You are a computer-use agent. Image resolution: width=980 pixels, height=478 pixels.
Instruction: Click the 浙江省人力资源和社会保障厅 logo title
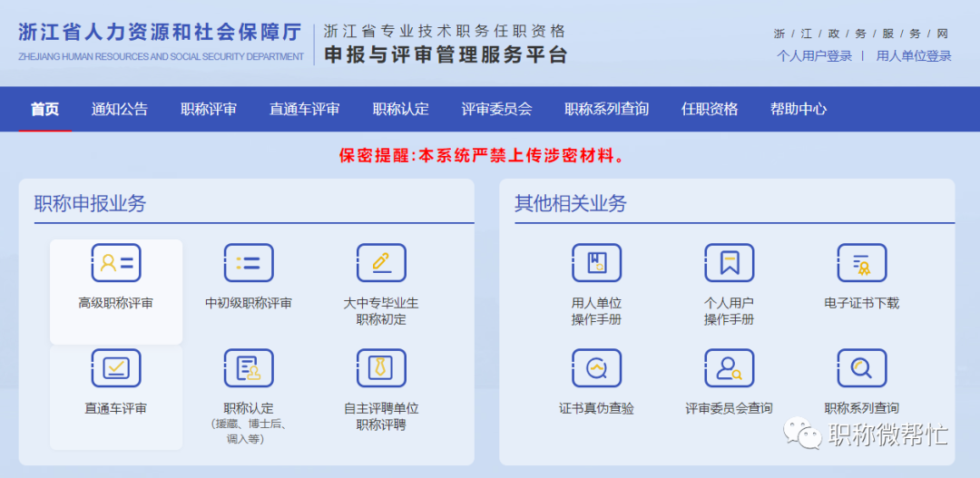point(160,33)
